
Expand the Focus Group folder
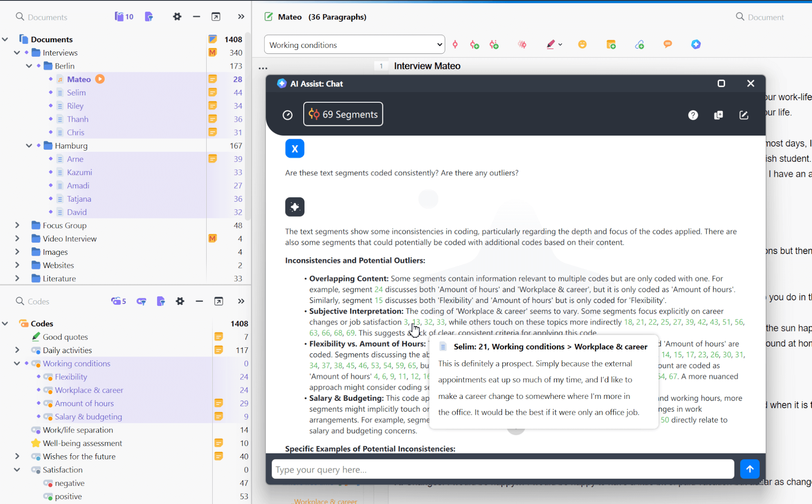coord(17,225)
